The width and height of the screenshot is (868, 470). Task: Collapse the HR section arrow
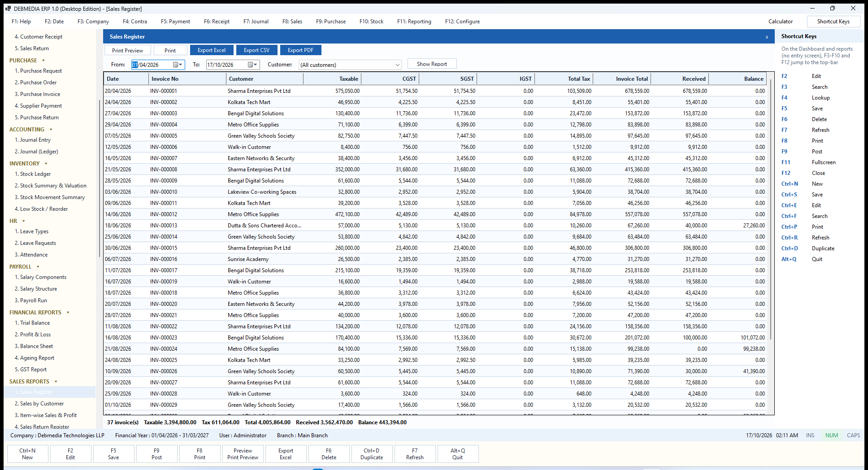pos(23,221)
